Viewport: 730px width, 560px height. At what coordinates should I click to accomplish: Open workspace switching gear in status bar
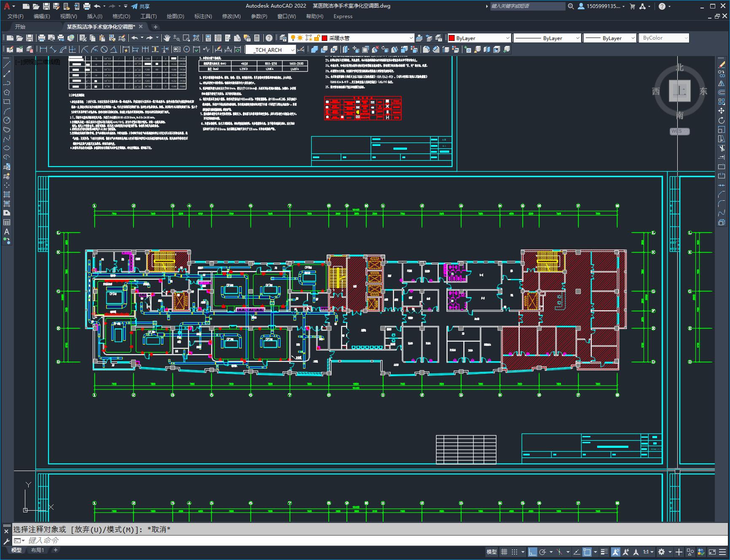661,552
